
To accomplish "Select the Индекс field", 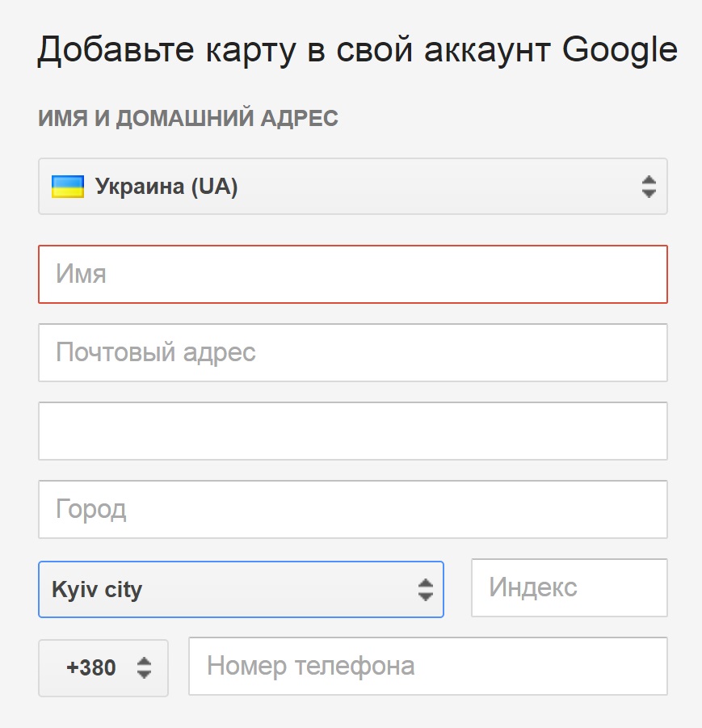I will (569, 588).
